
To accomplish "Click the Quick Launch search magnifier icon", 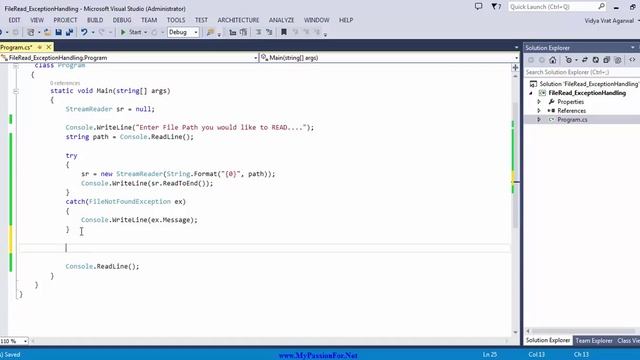I will pyautogui.click(x=601, y=7).
